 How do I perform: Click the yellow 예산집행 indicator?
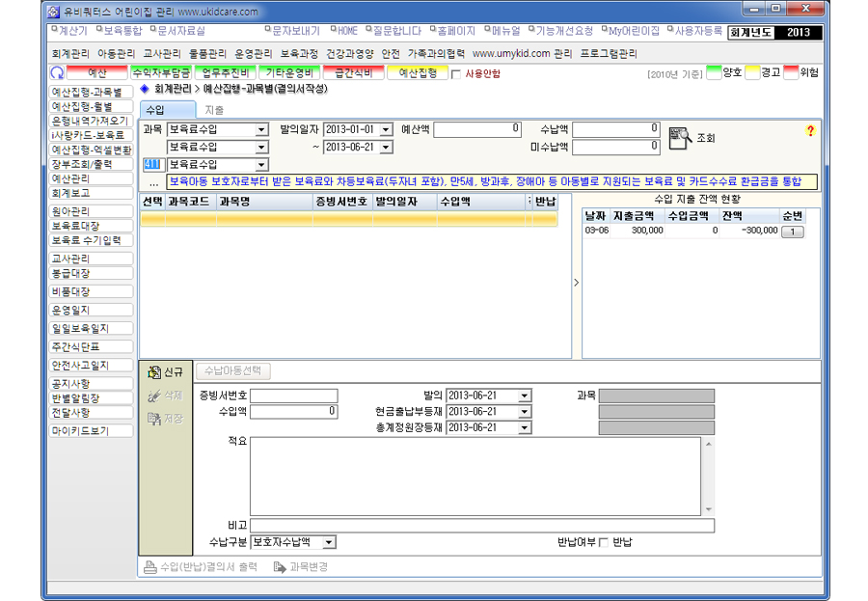coord(418,72)
